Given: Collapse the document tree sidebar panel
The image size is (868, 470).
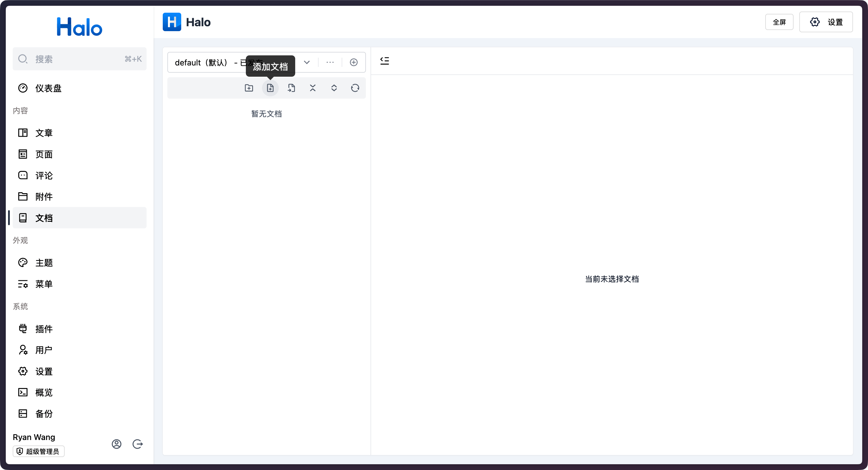Looking at the screenshot, I should click(384, 61).
